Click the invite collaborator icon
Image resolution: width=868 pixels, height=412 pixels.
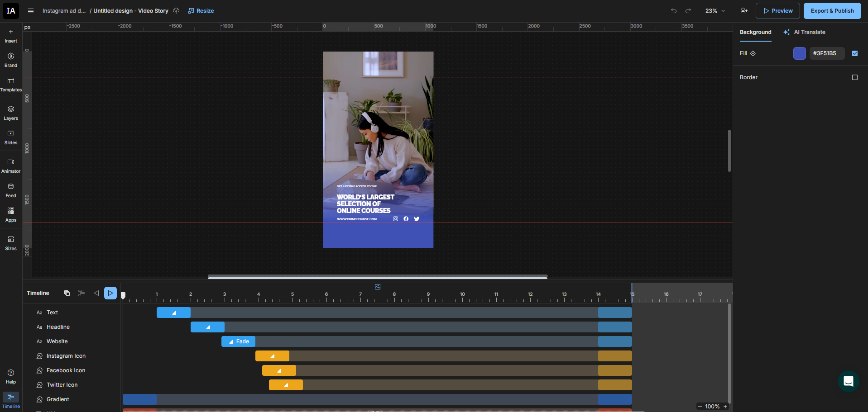point(744,11)
